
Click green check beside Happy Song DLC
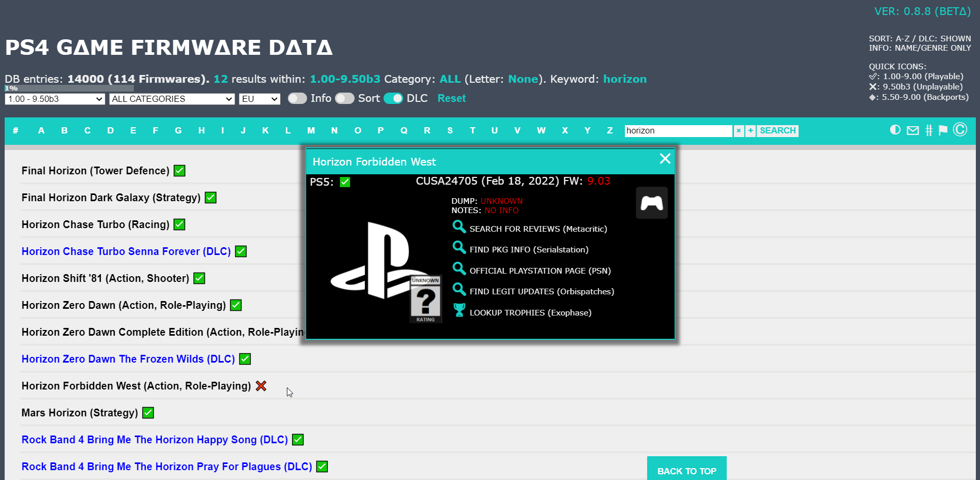click(x=298, y=440)
